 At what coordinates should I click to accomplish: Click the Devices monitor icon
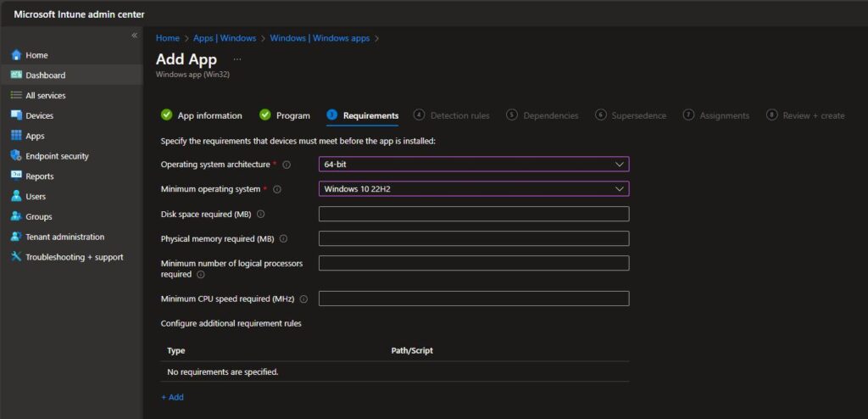click(16, 115)
